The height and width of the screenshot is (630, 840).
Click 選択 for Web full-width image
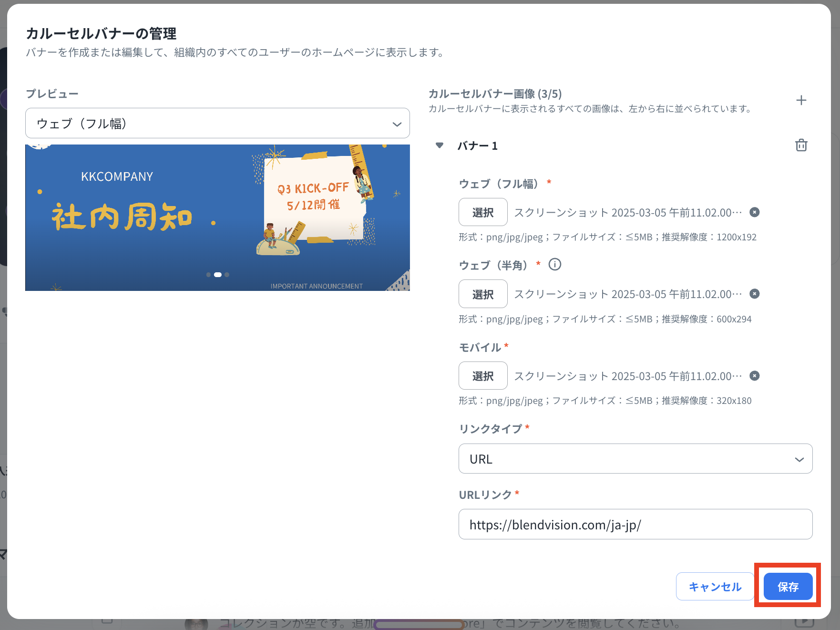482,212
